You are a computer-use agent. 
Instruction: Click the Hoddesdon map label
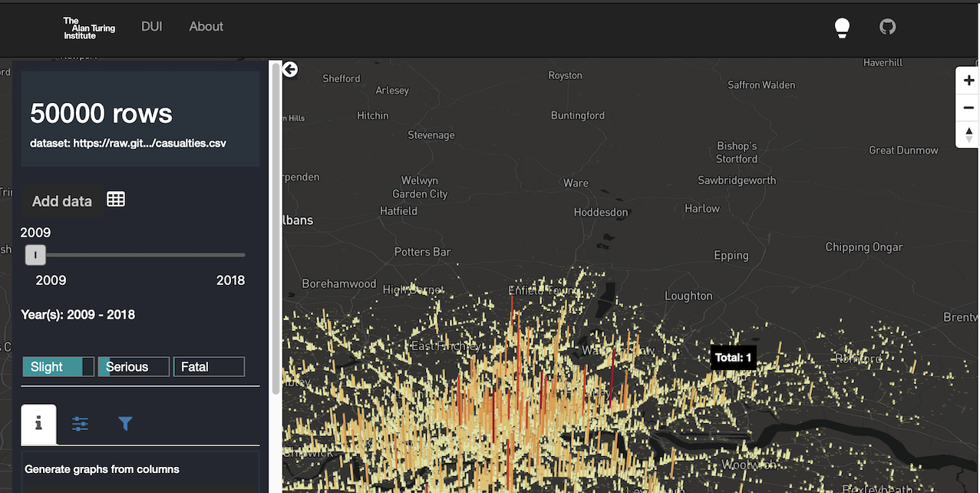point(601,212)
